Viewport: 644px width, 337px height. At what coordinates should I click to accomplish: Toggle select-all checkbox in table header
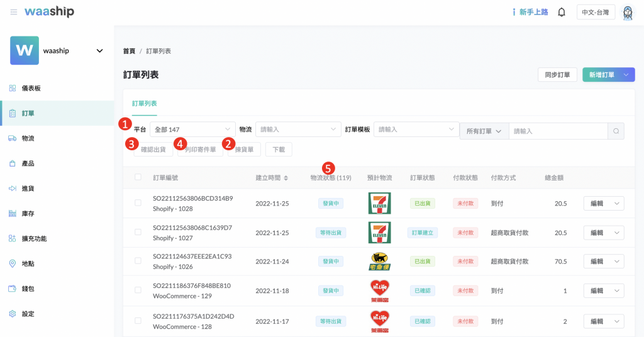[x=138, y=177]
